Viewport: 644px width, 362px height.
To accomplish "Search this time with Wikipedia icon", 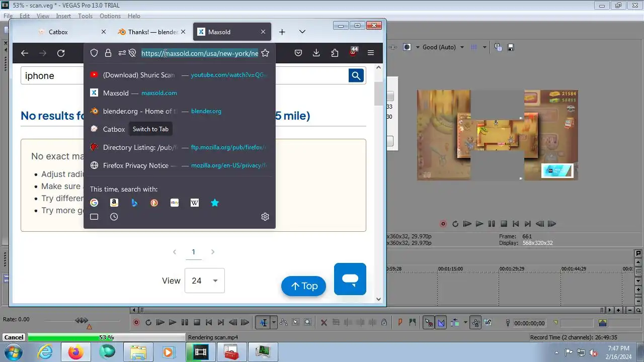I will click(x=195, y=203).
